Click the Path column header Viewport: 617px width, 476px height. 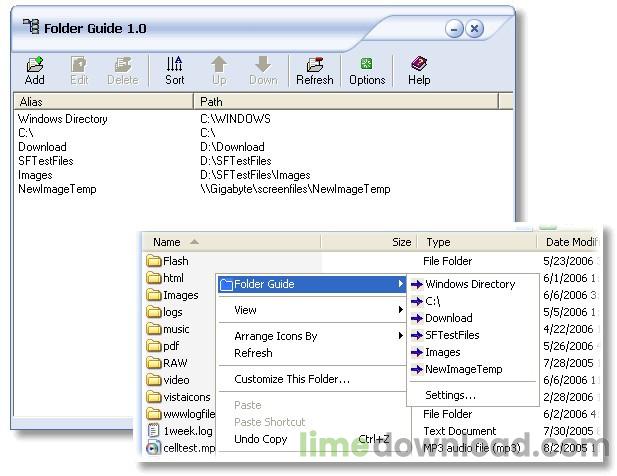point(346,101)
